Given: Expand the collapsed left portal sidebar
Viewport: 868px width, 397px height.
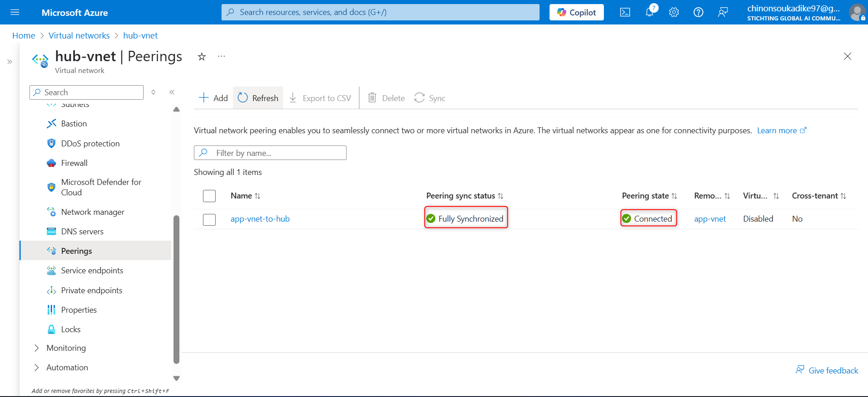Looking at the screenshot, I should pos(10,62).
